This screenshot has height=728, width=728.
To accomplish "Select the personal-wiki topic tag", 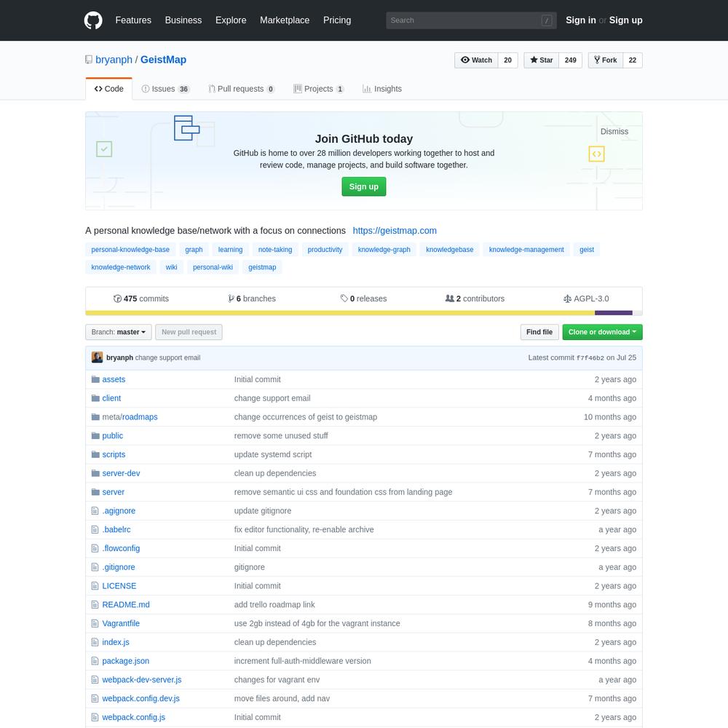I will (213, 267).
